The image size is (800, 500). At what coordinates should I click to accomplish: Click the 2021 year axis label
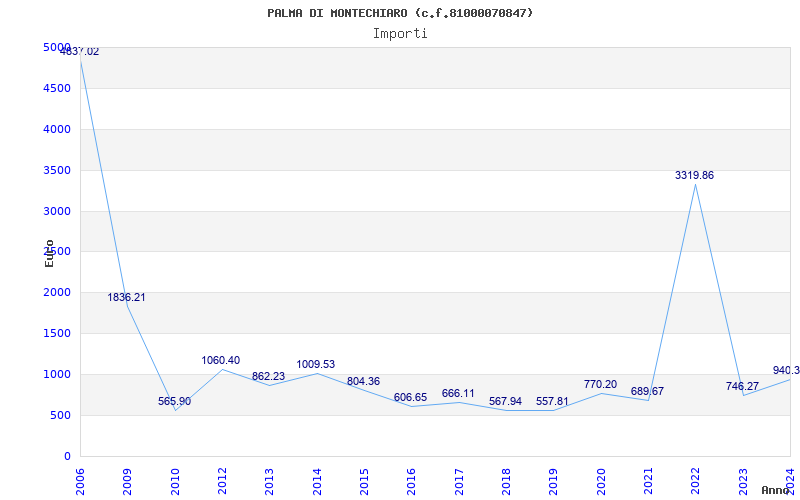pos(648,482)
